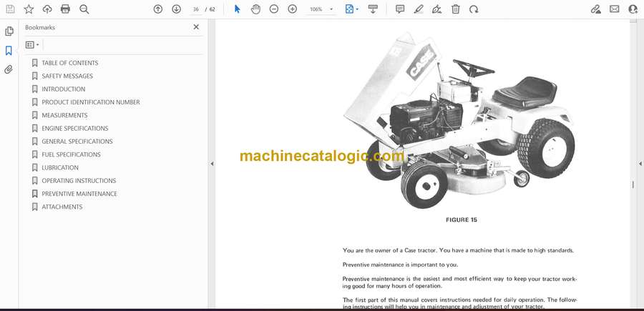
Task: Select PRODUCT IDENTIFICATION NUMBER bookmark
Action: 91,102
